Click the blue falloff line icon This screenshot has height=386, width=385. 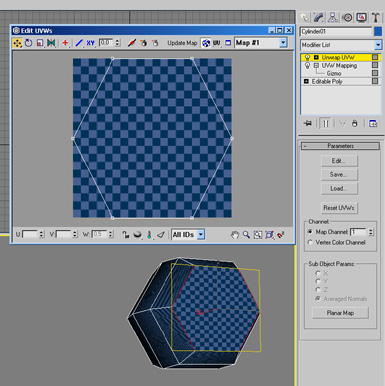(x=79, y=43)
